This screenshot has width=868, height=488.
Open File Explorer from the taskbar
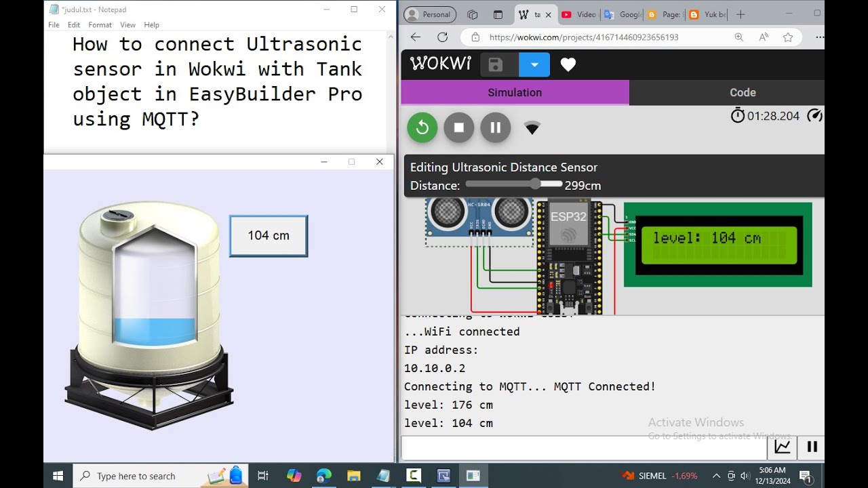(354, 476)
